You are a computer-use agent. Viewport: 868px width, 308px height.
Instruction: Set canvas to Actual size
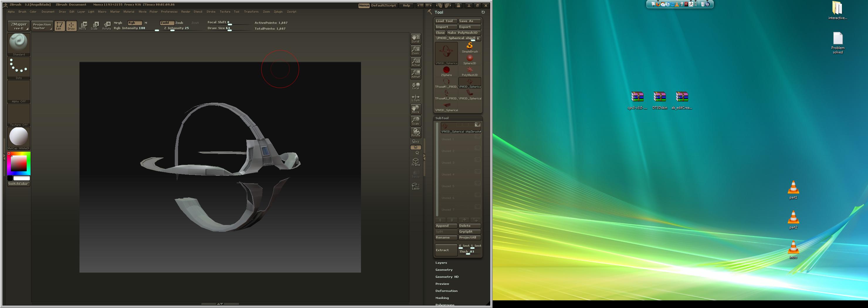(x=416, y=62)
